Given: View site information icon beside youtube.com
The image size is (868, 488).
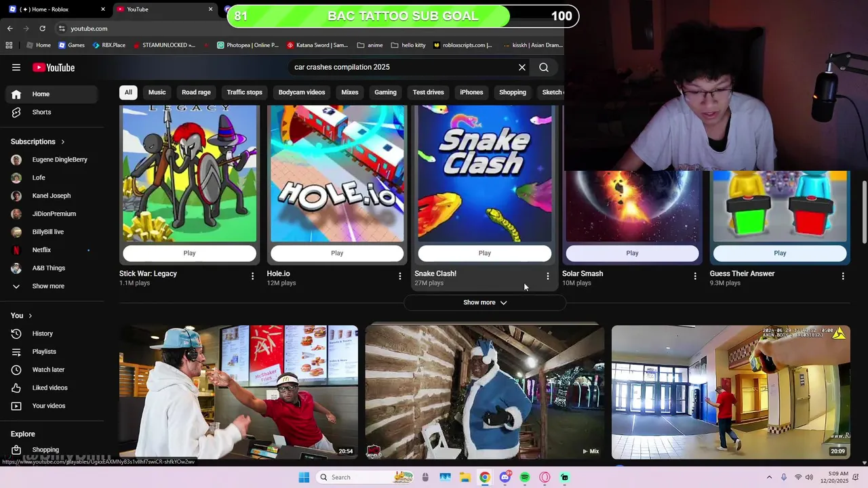Looking at the screenshot, I should click(62, 28).
